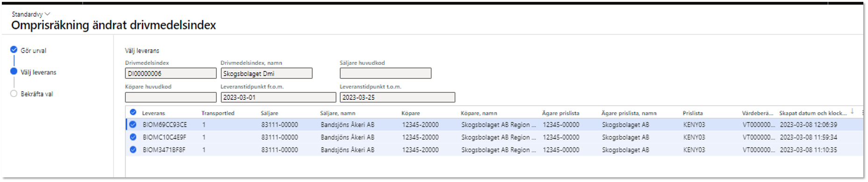Click the Leveranstidpunkt fr.o.m. date field

click(x=278, y=97)
